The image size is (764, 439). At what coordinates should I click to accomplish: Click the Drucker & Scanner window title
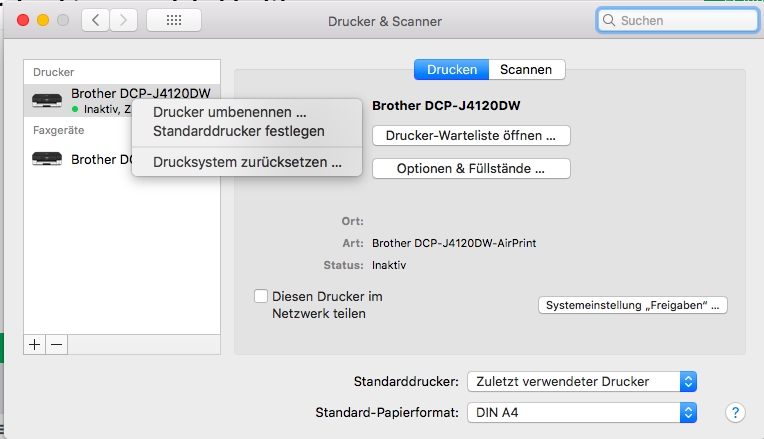click(x=385, y=21)
